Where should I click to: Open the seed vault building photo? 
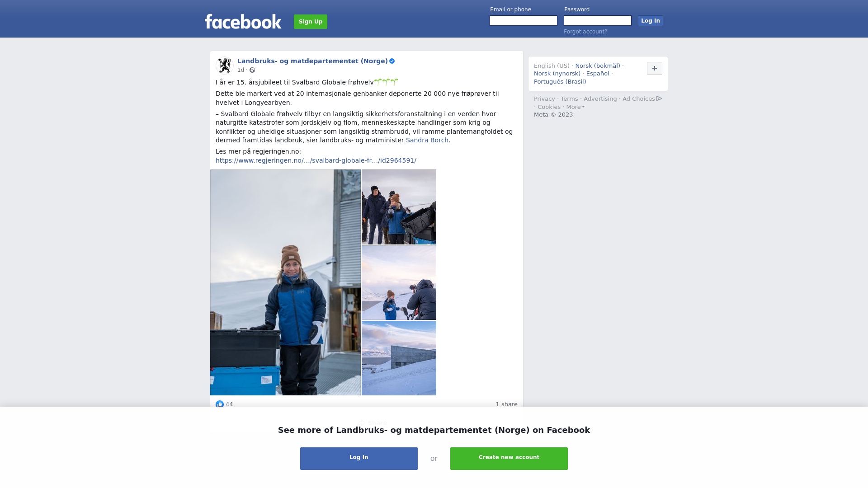399,358
